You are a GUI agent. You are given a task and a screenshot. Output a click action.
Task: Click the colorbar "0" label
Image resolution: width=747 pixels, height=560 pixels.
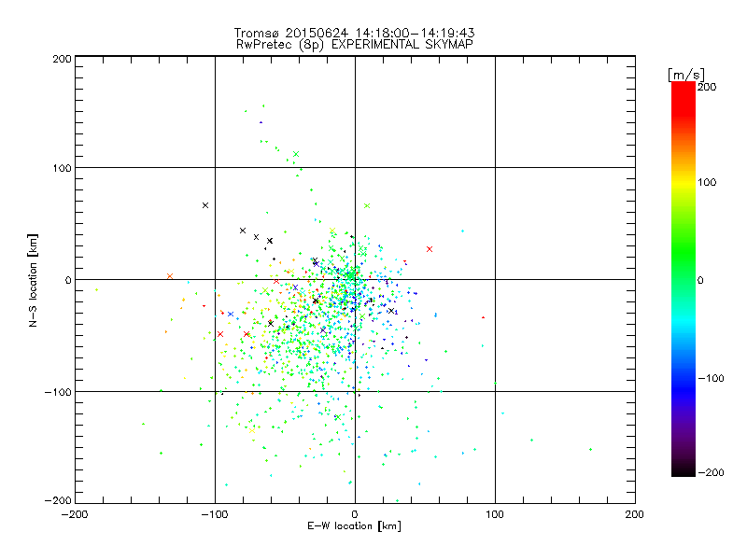tap(700, 281)
